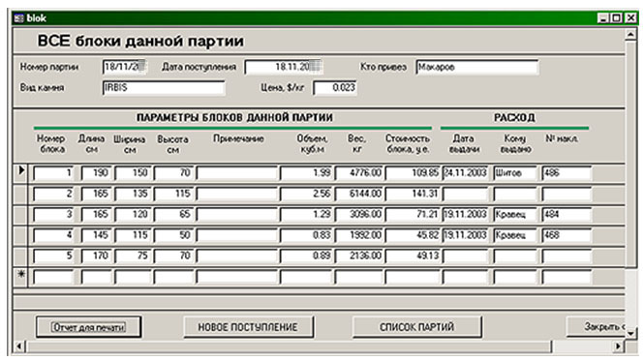Click the Кравец cell in block 4 row
644x361 pixels.
click(x=515, y=235)
